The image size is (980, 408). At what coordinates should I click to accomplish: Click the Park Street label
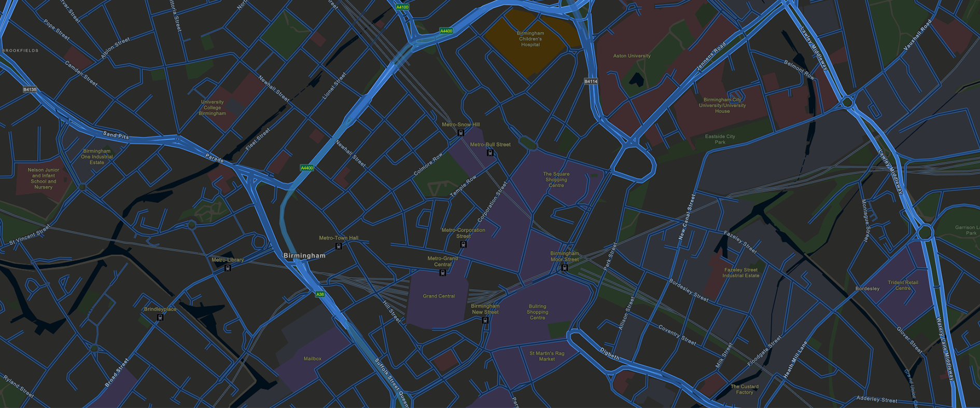[610, 256]
